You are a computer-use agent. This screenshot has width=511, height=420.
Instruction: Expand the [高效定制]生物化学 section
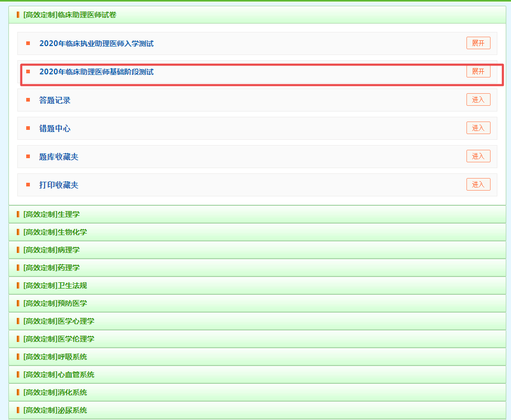[x=55, y=232]
